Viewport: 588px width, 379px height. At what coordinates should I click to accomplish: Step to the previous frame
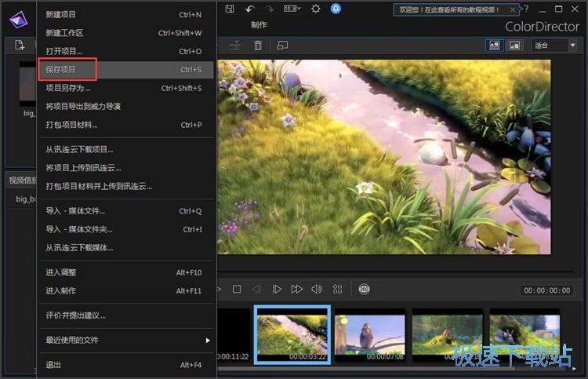(x=256, y=290)
